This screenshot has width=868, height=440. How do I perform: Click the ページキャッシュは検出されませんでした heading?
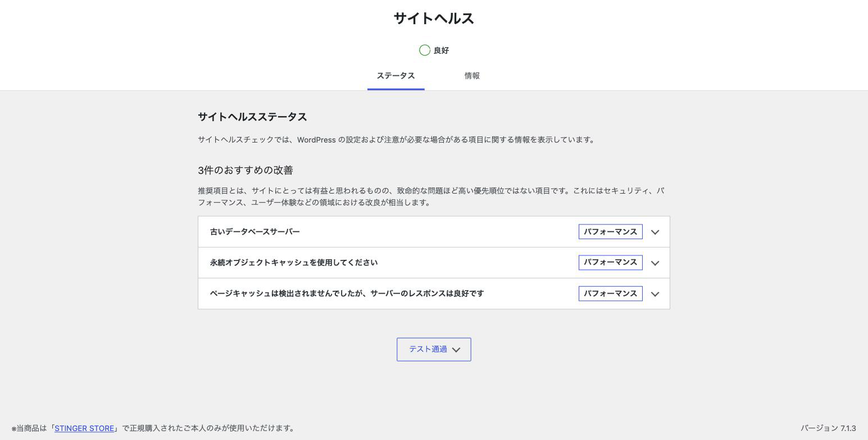pos(347,294)
